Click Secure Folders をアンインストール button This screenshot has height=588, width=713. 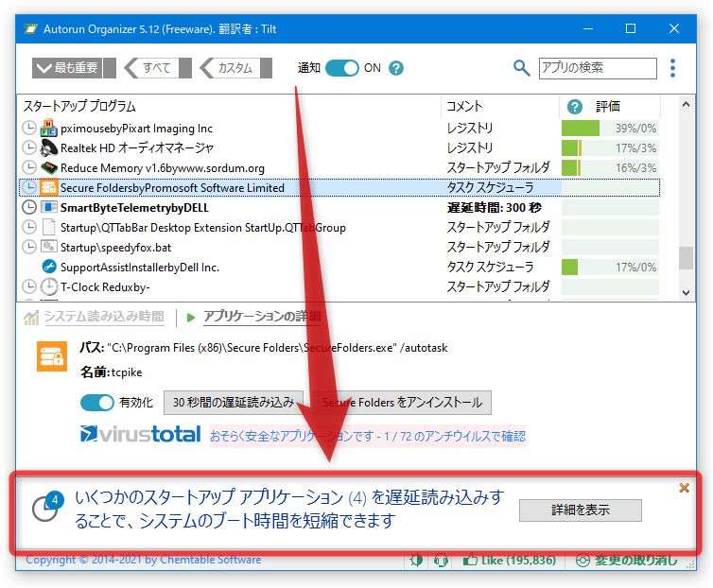[x=402, y=403]
